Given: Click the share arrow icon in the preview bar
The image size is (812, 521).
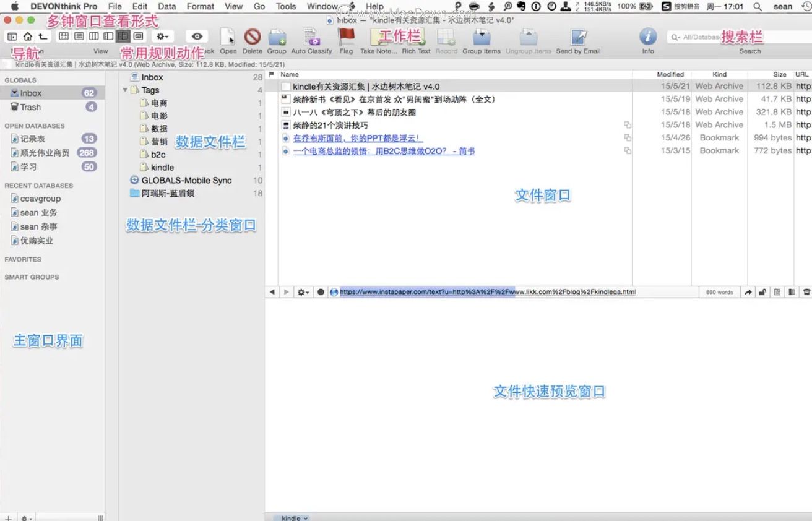Looking at the screenshot, I should tap(748, 292).
